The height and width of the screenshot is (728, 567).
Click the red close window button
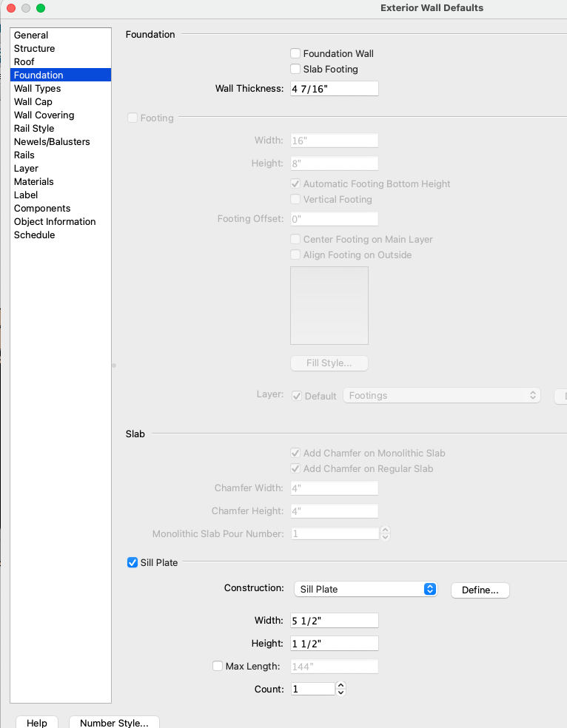pos(11,7)
